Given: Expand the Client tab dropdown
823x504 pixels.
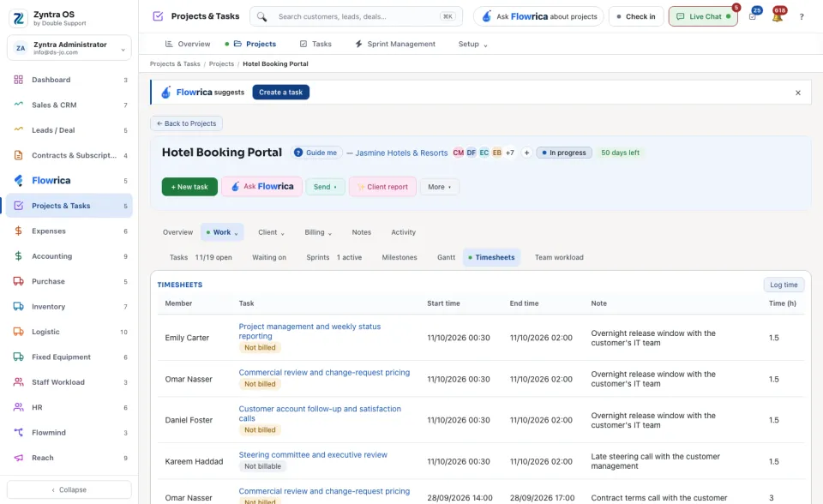Looking at the screenshot, I should (271, 232).
